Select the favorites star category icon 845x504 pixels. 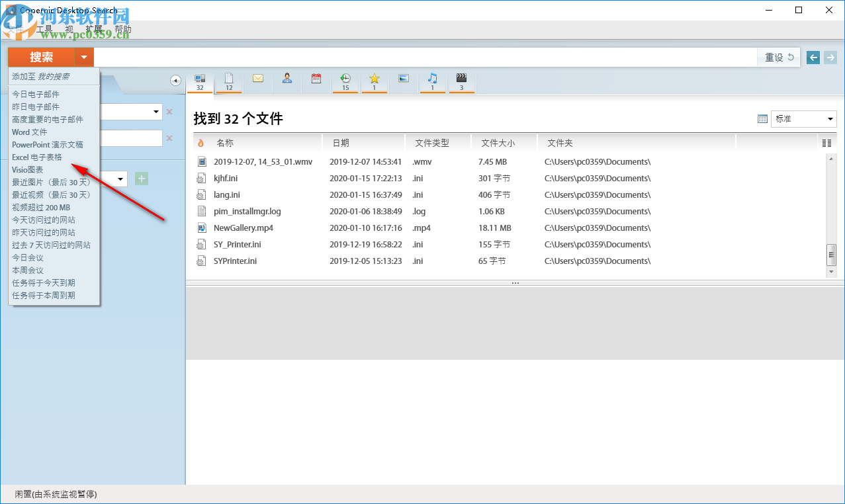374,81
